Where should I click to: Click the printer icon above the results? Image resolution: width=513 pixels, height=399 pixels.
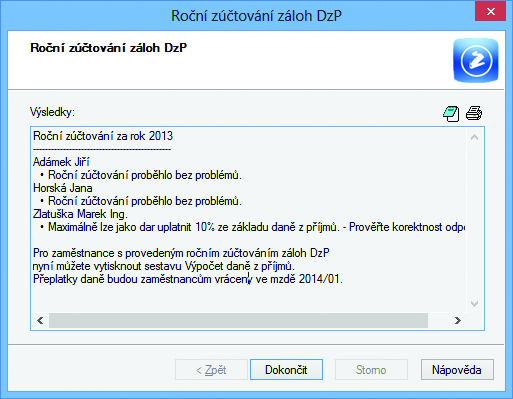click(474, 113)
